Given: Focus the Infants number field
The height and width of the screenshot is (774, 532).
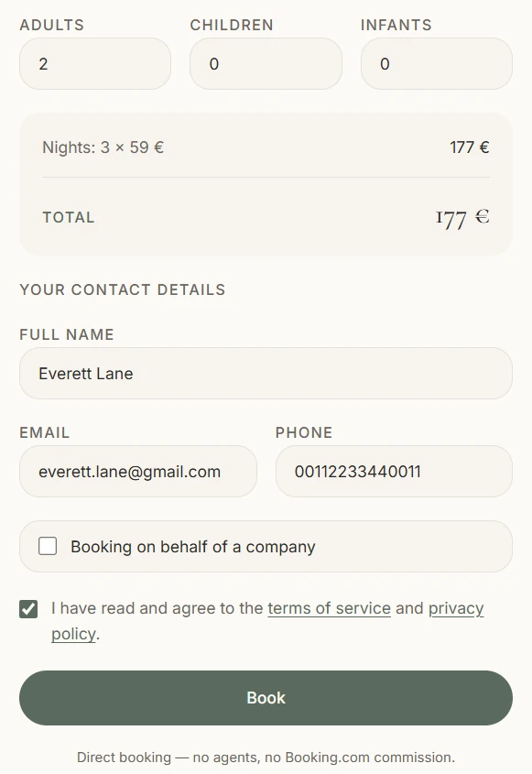Looking at the screenshot, I should tap(437, 64).
